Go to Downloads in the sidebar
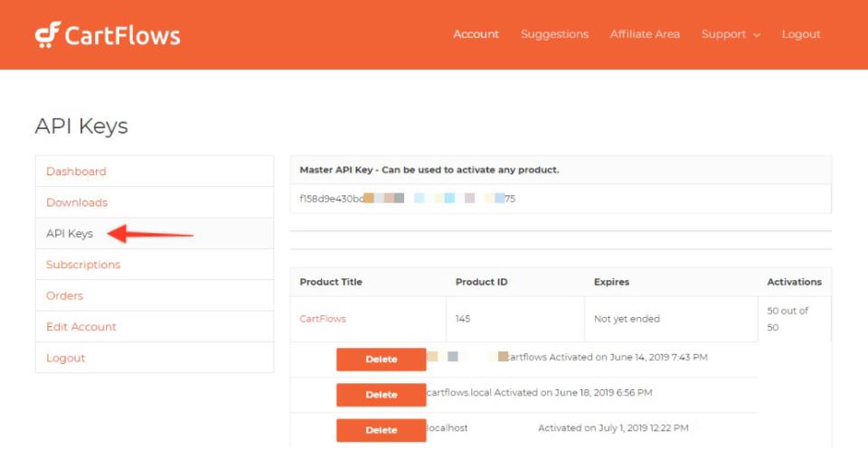The height and width of the screenshot is (458, 868). pyautogui.click(x=77, y=202)
